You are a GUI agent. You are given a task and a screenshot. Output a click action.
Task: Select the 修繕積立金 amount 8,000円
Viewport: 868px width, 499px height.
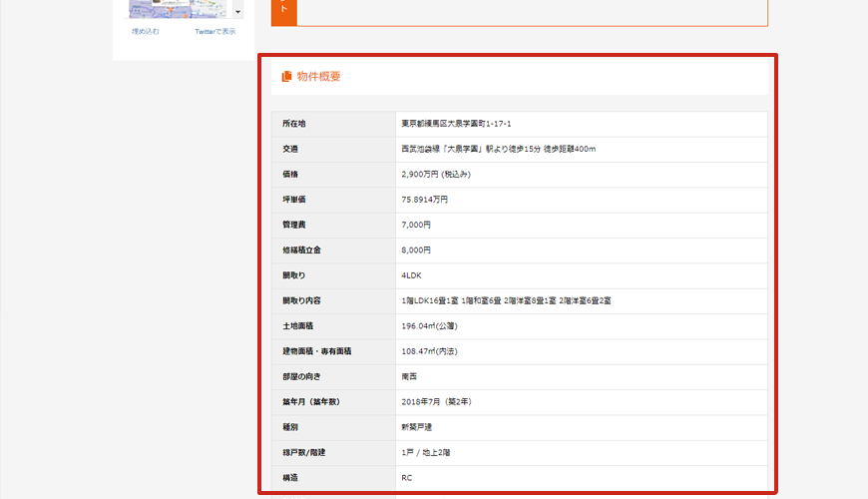click(x=416, y=250)
